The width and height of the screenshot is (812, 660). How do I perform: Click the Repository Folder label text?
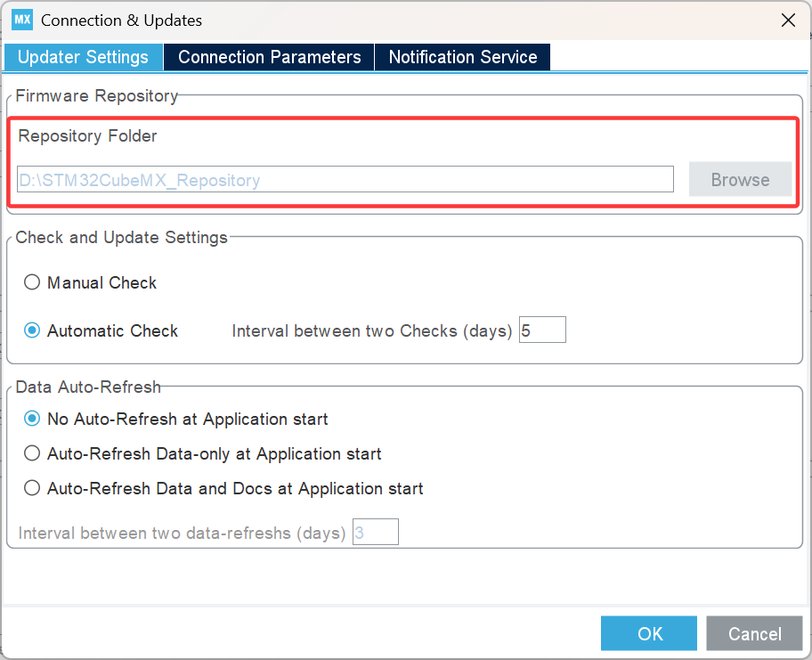pos(87,135)
